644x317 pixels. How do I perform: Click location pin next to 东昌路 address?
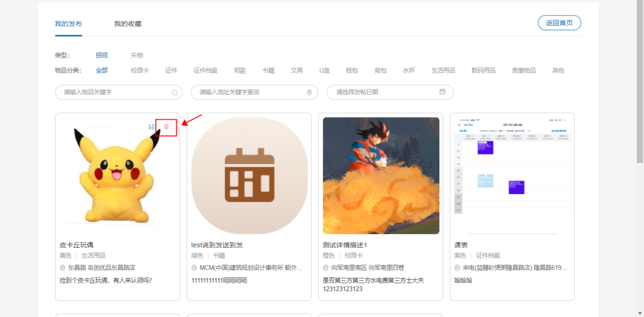[63, 268]
